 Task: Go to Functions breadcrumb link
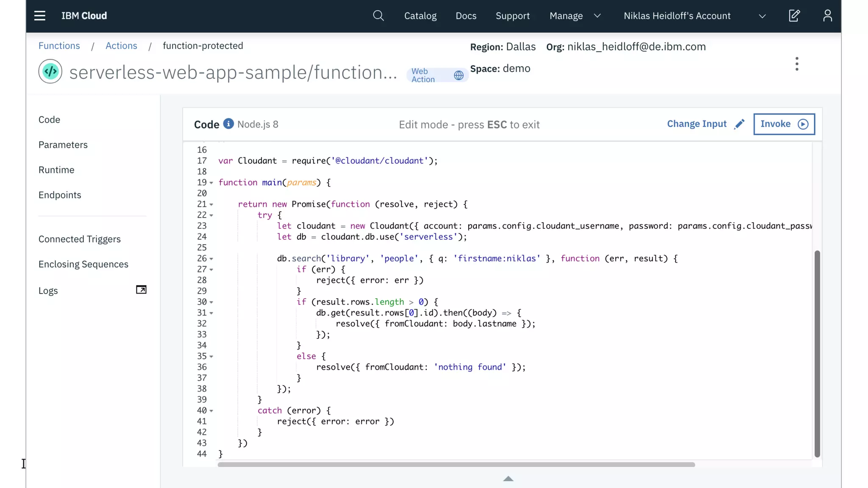(x=59, y=46)
